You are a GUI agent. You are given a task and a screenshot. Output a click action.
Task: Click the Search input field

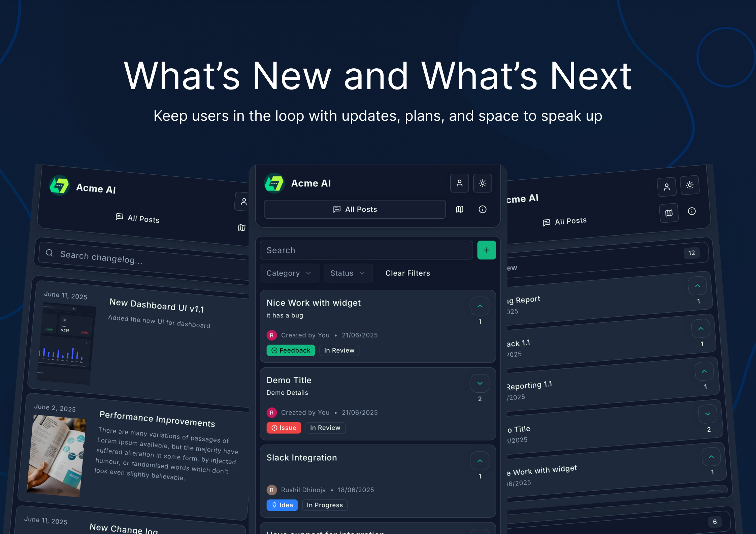(x=366, y=250)
